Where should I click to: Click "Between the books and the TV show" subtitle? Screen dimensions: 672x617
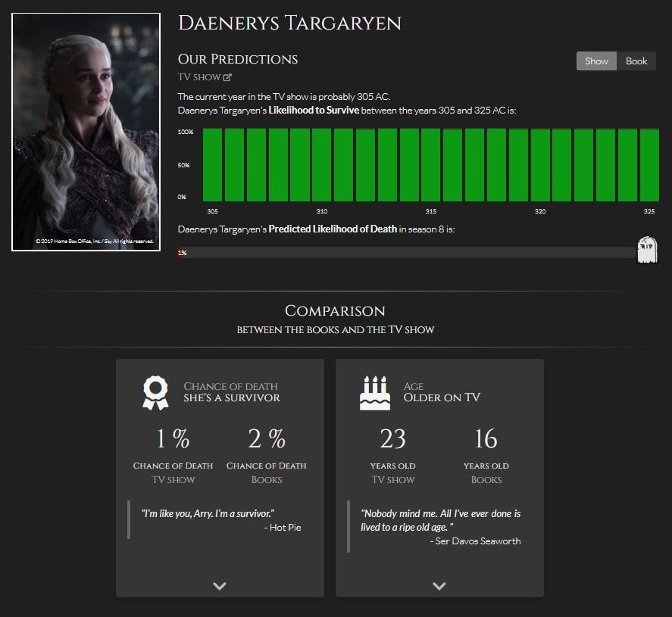coord(335,329)
